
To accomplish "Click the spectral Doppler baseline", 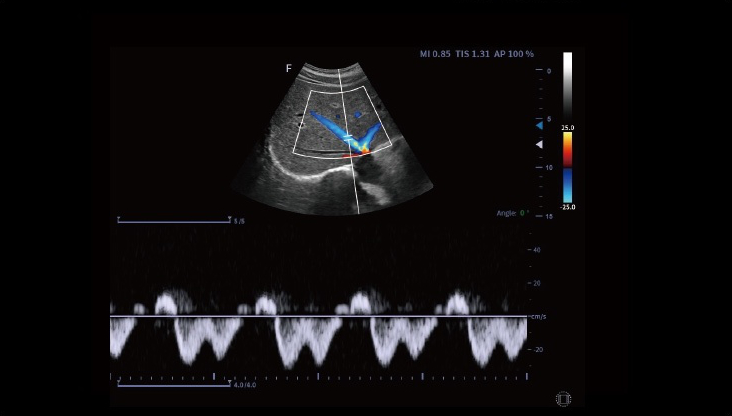I will [318, 317].
